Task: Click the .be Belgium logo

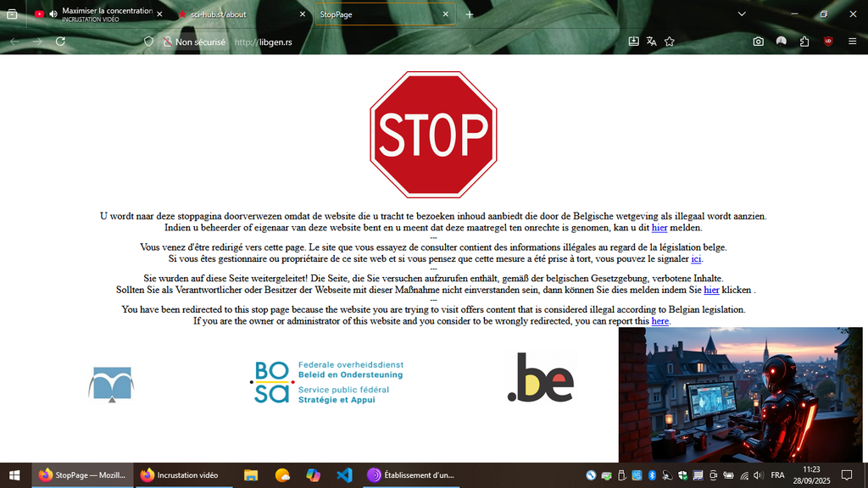Action: pos(541,377)
